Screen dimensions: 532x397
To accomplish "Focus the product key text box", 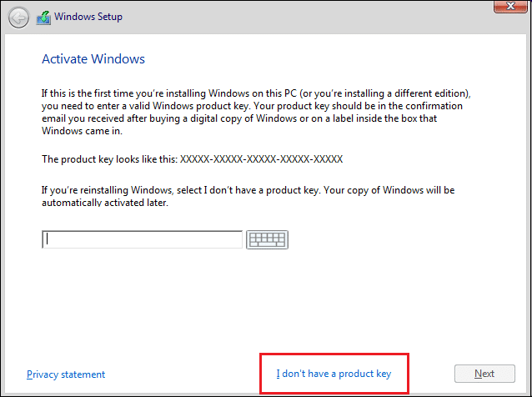I will point(142,239).
